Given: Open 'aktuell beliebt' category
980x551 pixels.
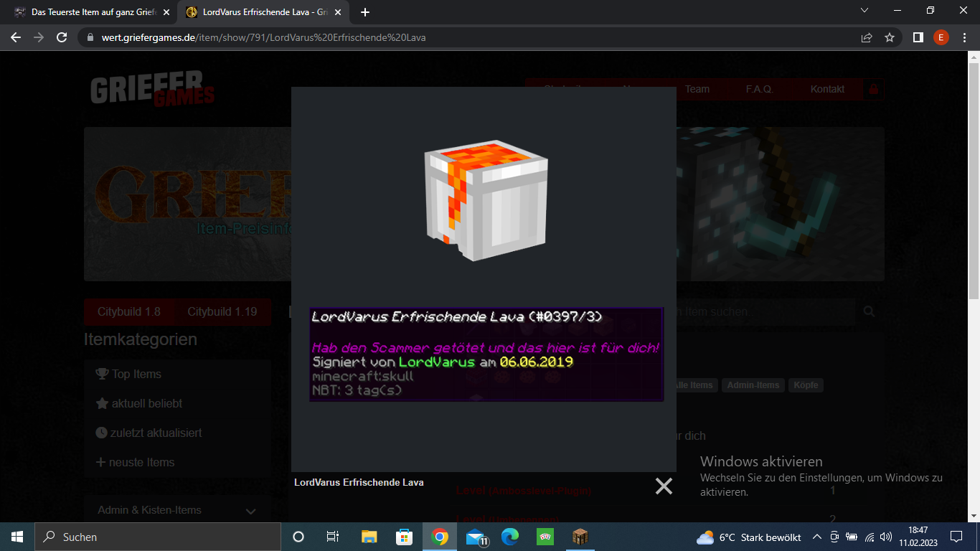Looking at the screenshot, I should 139,403.
